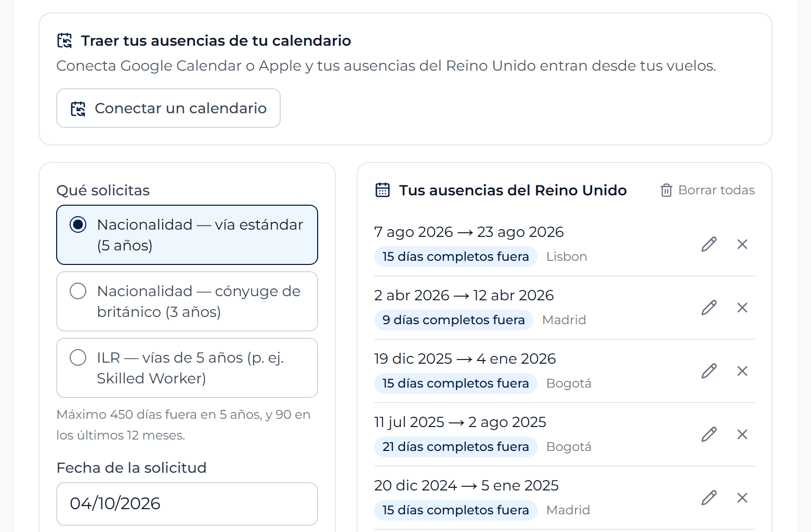Click the date range 11 jul 2025 → 2 ago 2025
Viewport: 811px width, 532px height.
[x=461, y=422]
